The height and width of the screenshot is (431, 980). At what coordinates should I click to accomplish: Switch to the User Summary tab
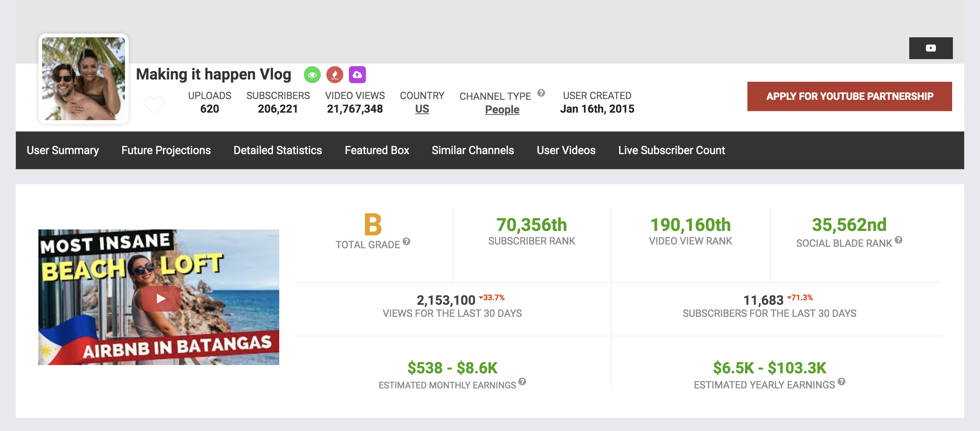(62, 150)
